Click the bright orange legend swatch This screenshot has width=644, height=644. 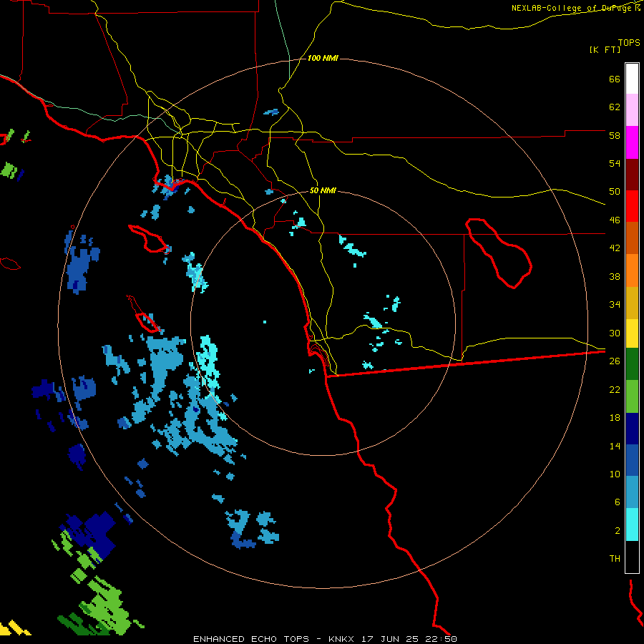click(x=632, y=270)
